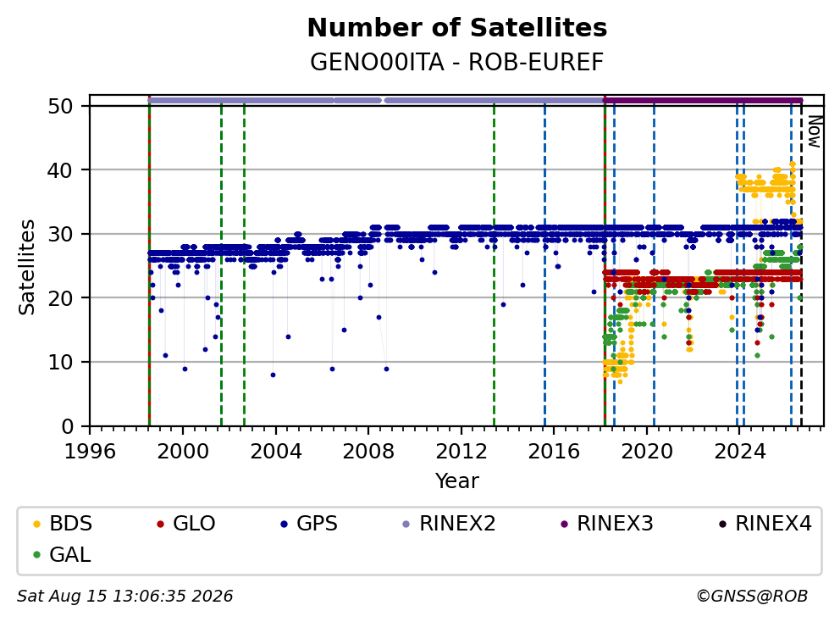Click the Satellites y-axis title

26,267
